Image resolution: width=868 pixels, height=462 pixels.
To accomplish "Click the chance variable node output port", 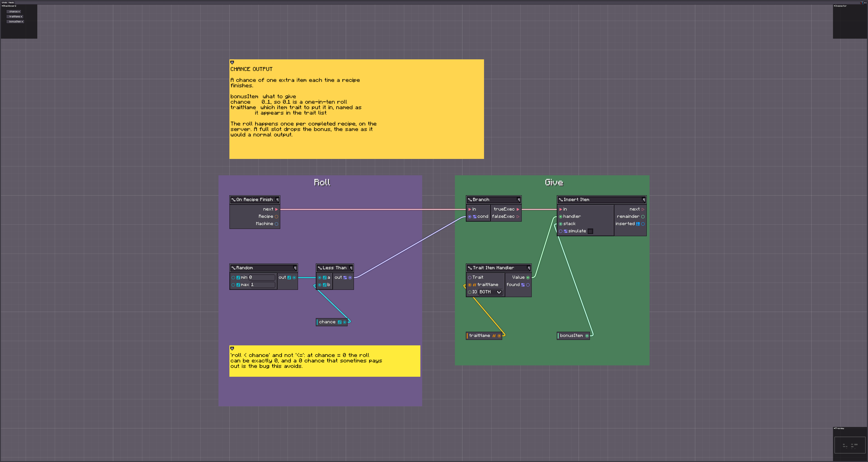I will tap(344, 322).
